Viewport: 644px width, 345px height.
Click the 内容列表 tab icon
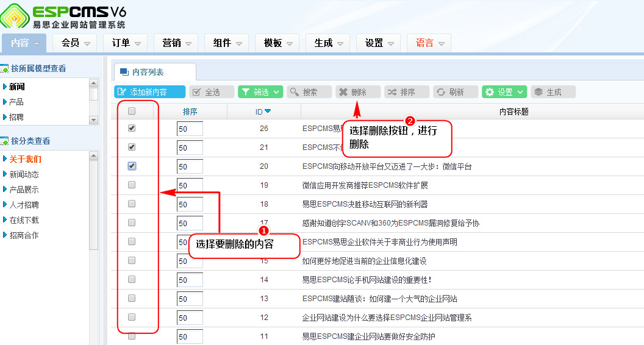pyautogui.click(x=124, y=72)
